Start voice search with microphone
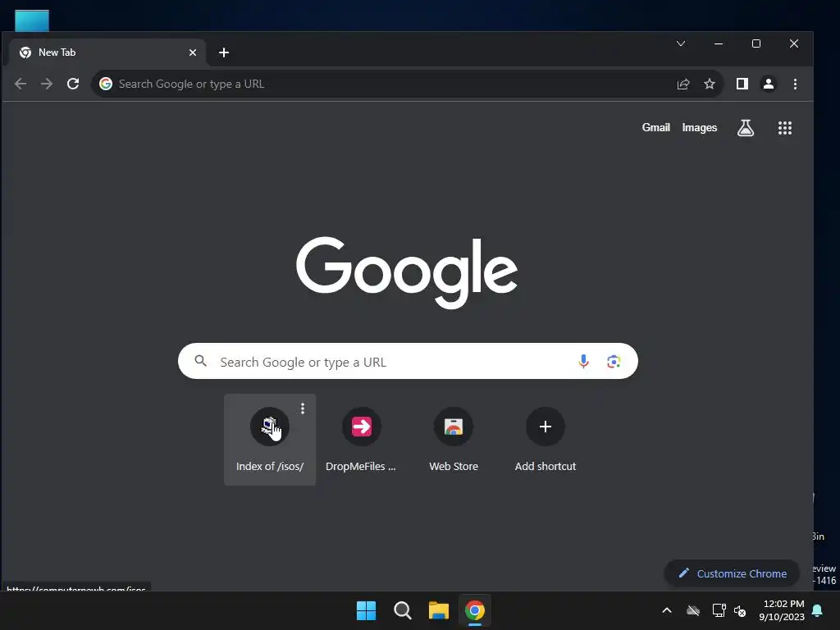The width and height of the screenshot is (840, 630). point(583,361)
